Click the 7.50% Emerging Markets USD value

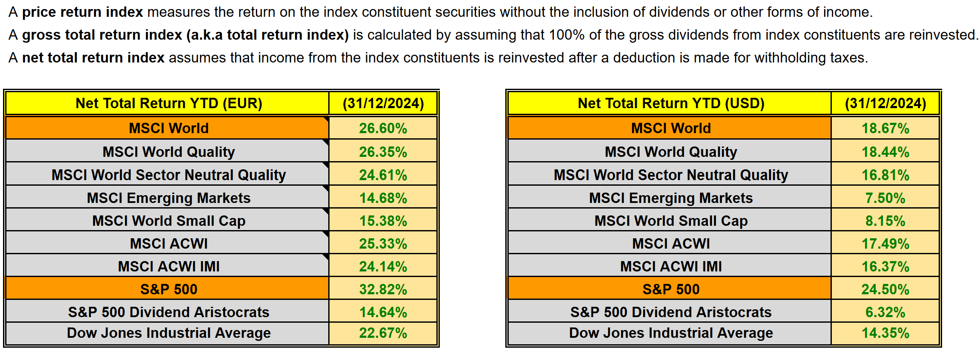click(x=885, y=198)
